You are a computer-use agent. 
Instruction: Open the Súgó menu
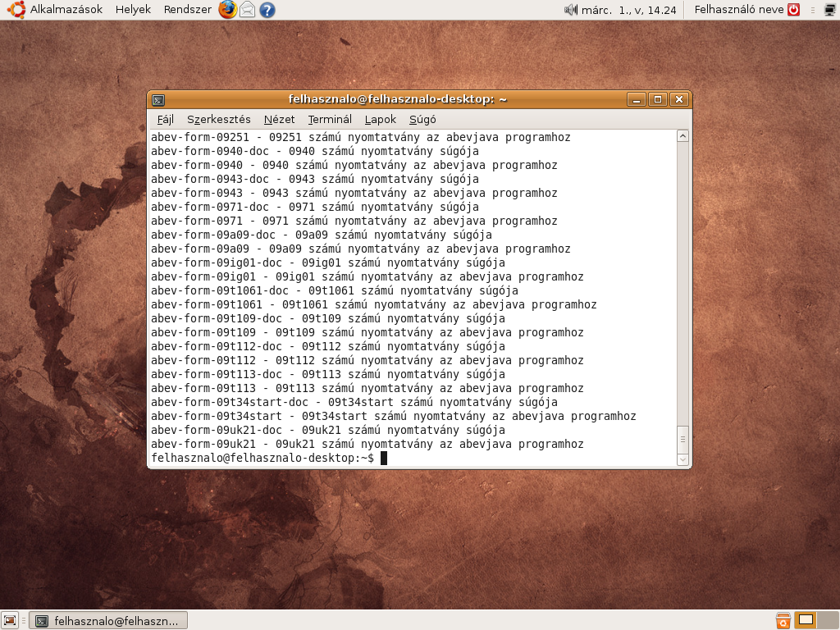(422, 120)
